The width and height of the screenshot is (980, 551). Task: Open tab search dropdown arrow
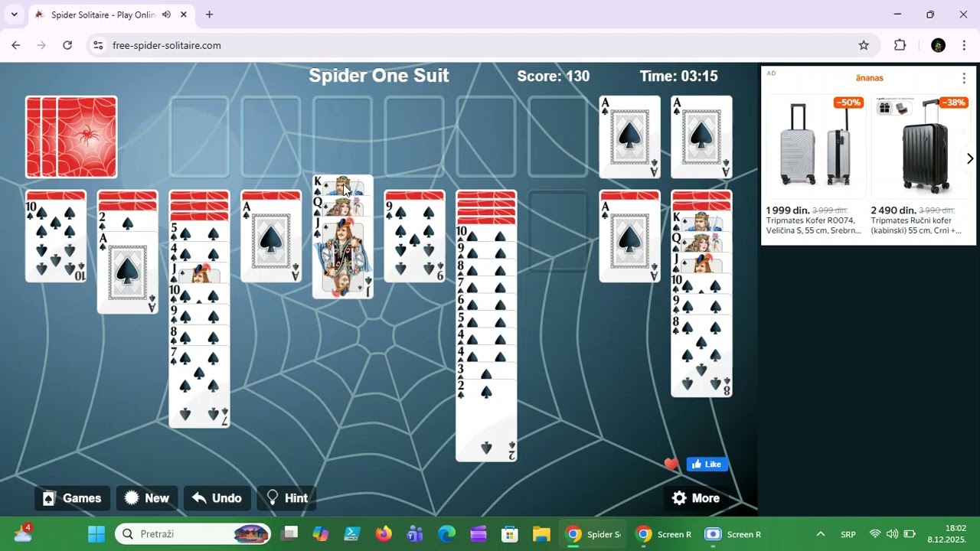(14, 15)
